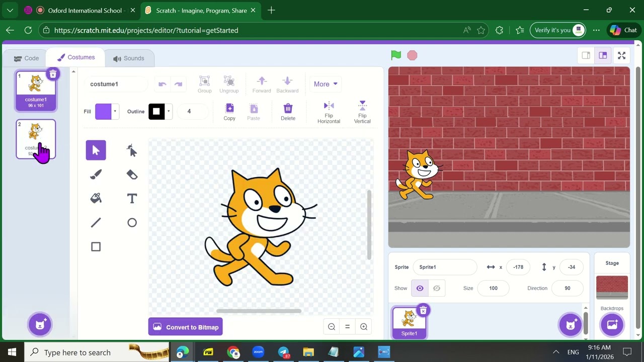644x362 pixels.
Task: Flip the costume vertically
Action: pos(362,112)
